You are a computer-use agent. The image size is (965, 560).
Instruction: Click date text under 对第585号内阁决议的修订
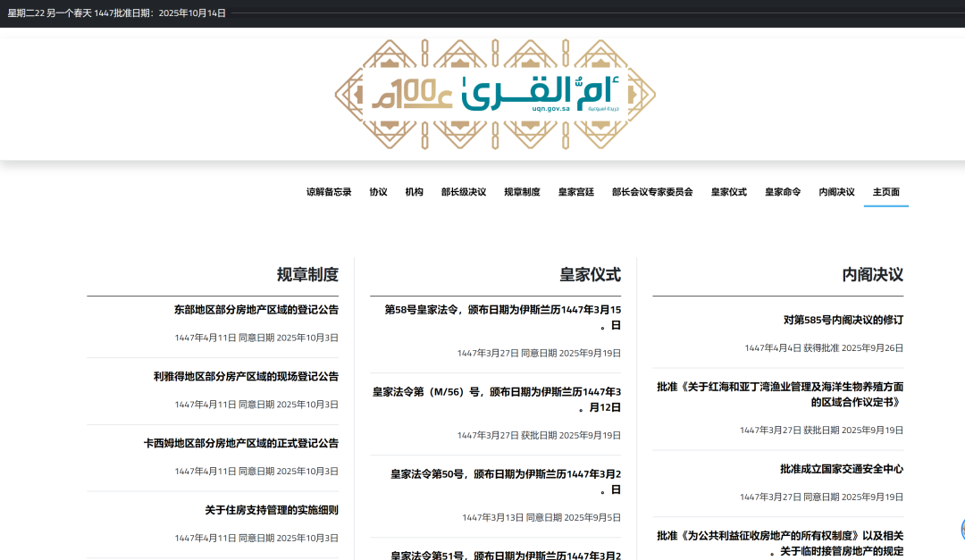[x=824, y=348]
